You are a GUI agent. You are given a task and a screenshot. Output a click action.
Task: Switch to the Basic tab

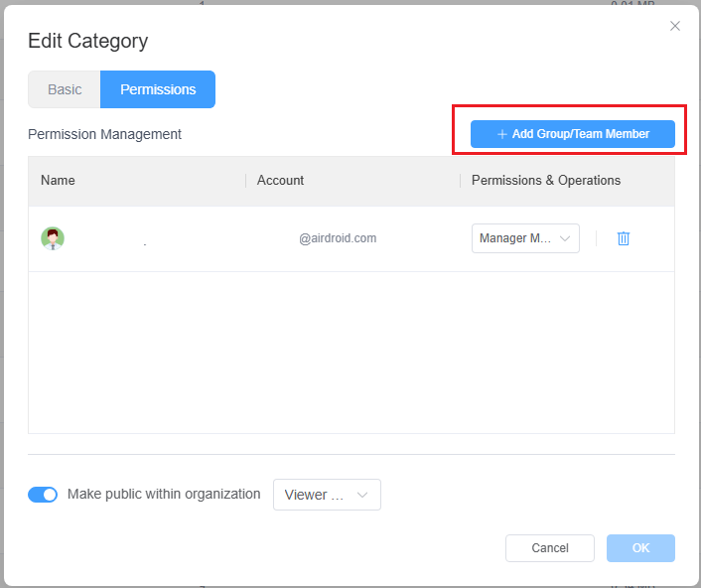(65, 89)
